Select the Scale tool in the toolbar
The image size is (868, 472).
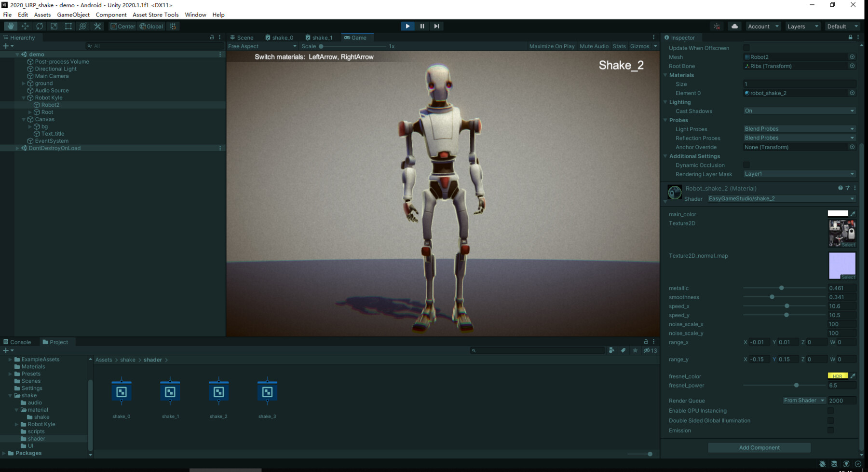[54, 26]
